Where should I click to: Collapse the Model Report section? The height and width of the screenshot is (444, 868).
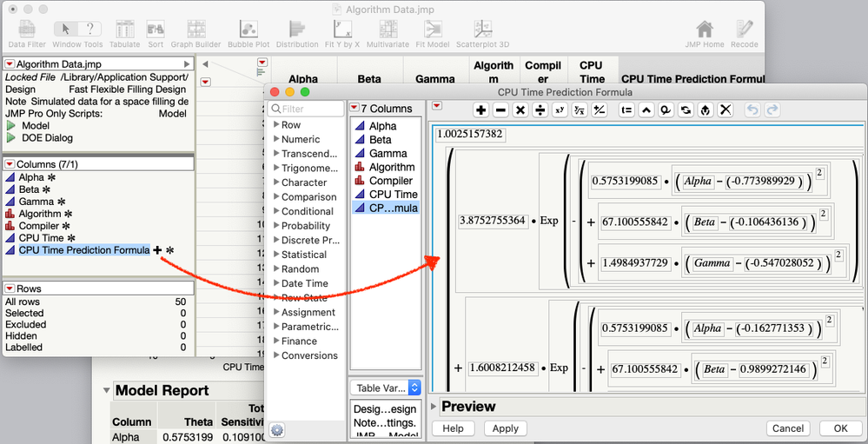tap(106, 391)
